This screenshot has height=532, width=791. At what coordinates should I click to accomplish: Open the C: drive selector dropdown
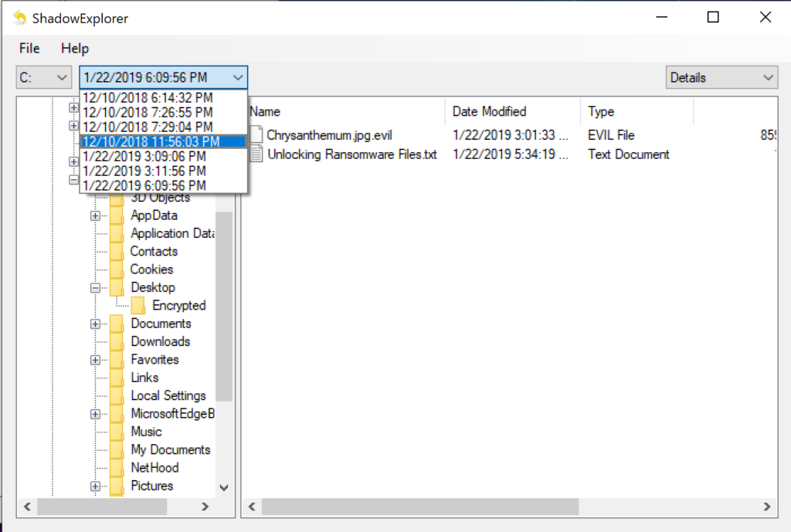44,77
